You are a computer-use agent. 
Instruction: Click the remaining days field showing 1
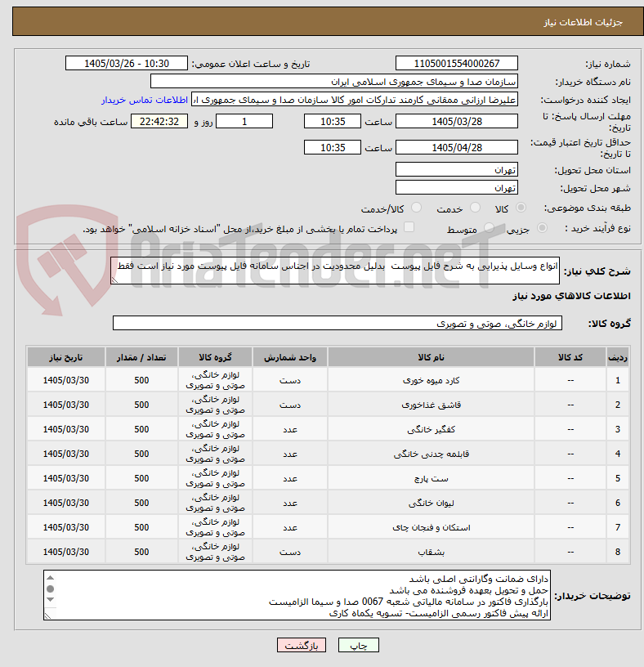tap(244, 122)
